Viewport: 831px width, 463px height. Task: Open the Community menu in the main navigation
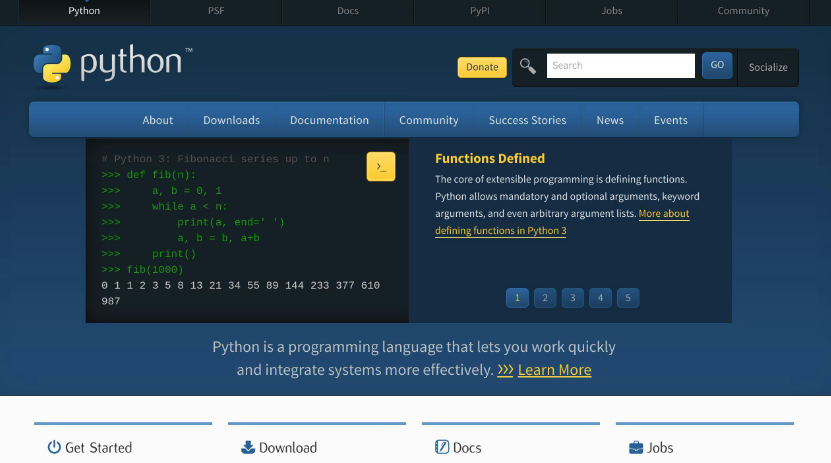click(429, 120)
